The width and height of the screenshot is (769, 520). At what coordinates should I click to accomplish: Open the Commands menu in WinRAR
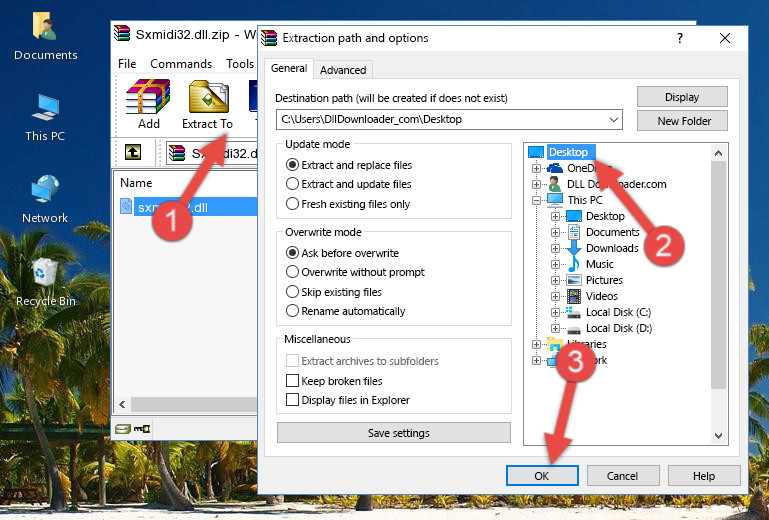click(x=181, y=64)
